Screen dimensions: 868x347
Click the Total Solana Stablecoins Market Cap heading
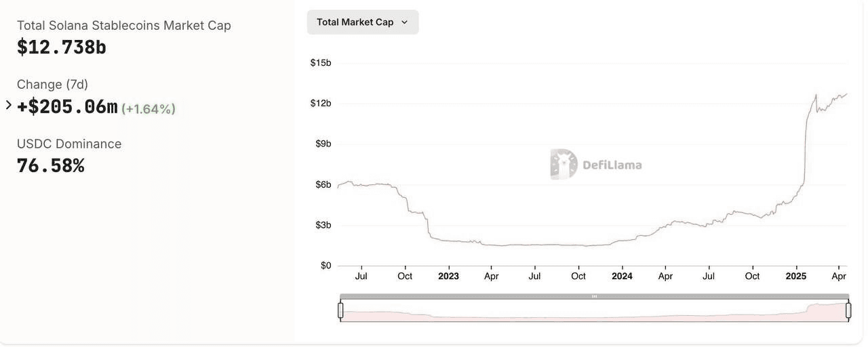coord(123,26)
